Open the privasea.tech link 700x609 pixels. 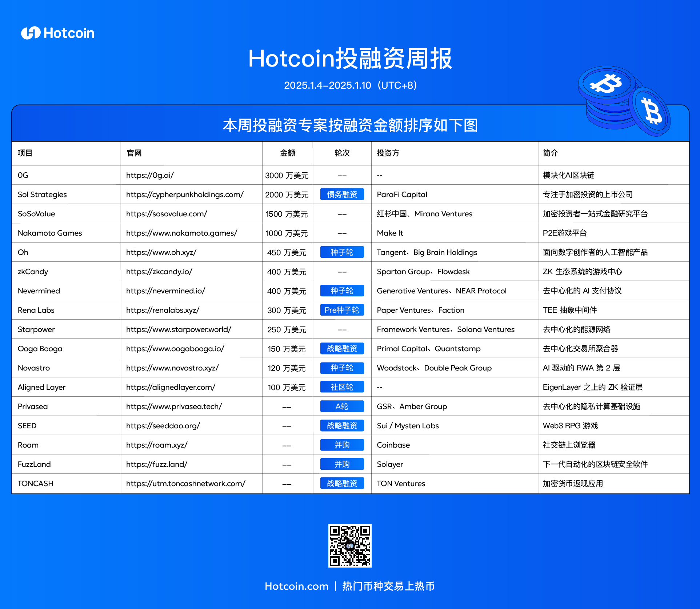[x=174, y=406]
